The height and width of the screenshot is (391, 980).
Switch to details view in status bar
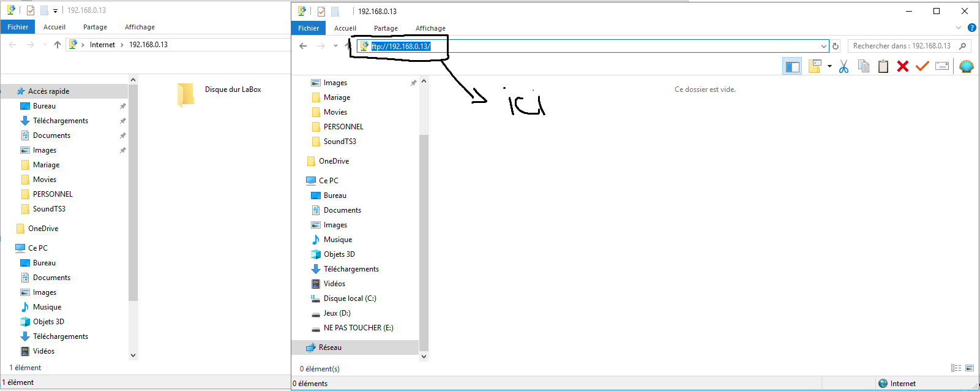click(956, 368)
